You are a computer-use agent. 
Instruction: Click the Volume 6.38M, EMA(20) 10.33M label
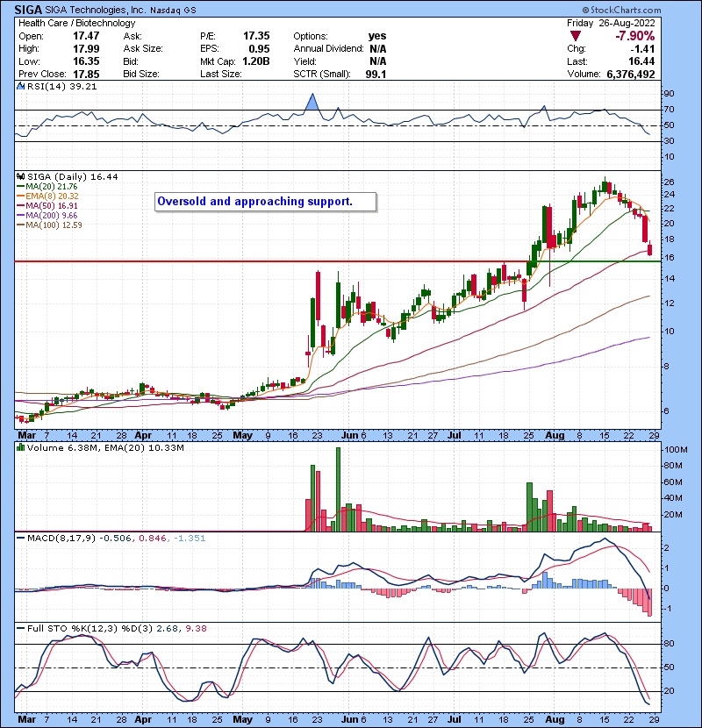tap(105, 447)
